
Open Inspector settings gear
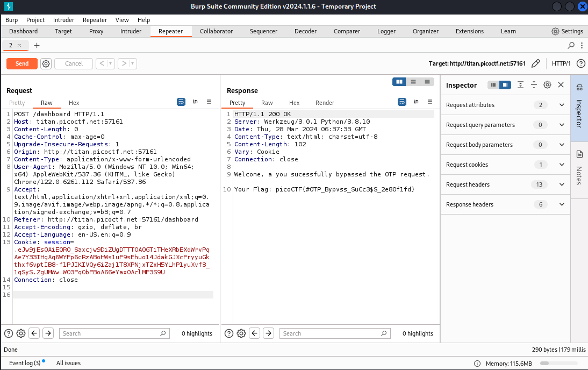[547, 85]
